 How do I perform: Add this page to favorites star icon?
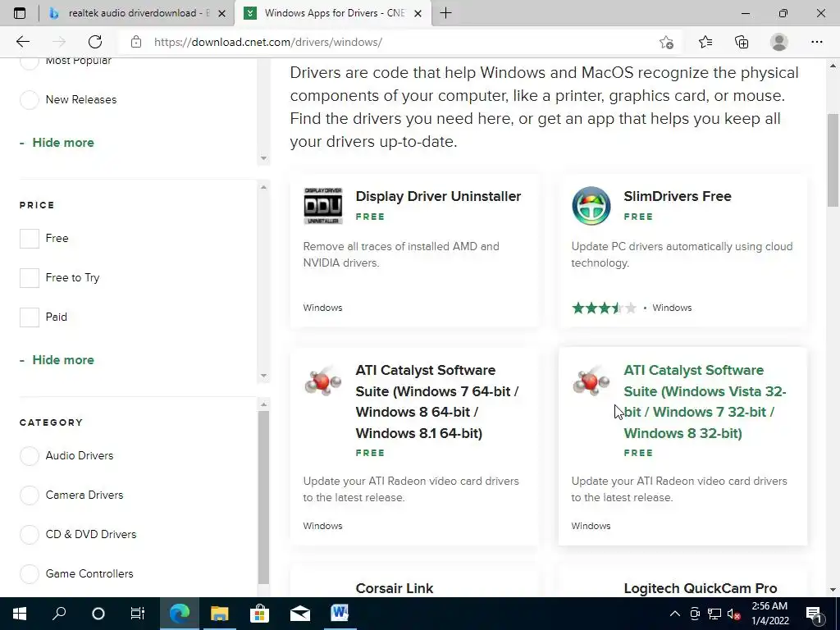(666, 42)
